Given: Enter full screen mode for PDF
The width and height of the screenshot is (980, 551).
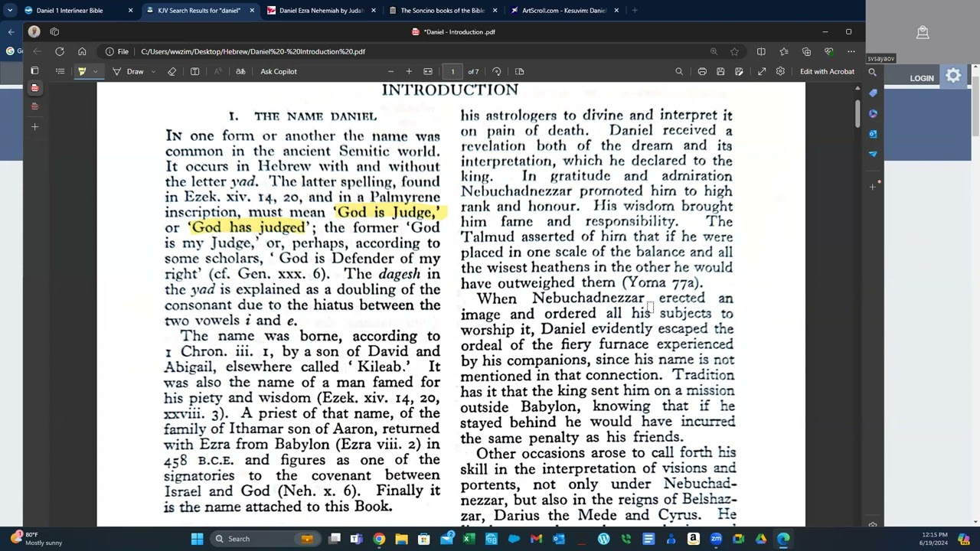Looking at the screenshot, I should click(x=762, y=71).
